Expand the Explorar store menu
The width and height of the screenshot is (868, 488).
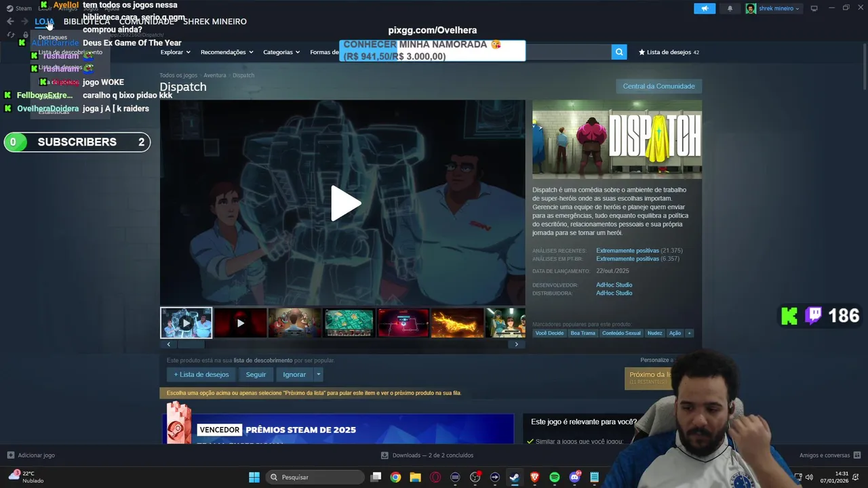175,52
